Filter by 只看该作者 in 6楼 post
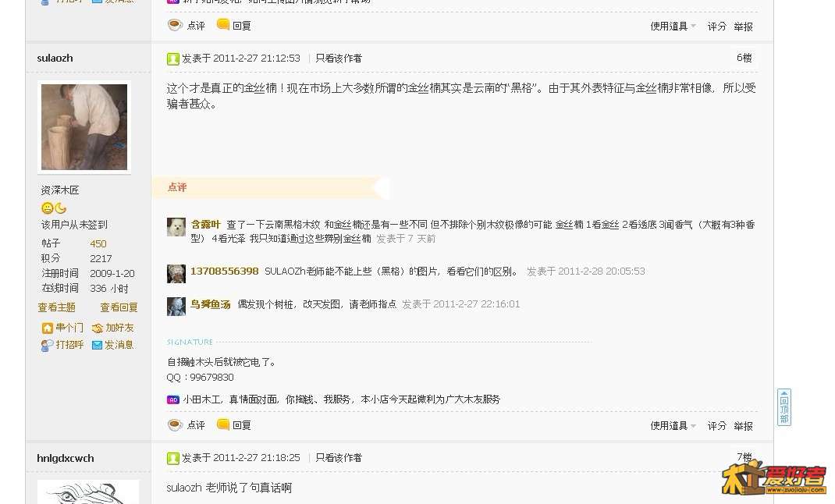The width and height of the screenshot is (835, 504). pyautogui.click(x=339, y=58)
